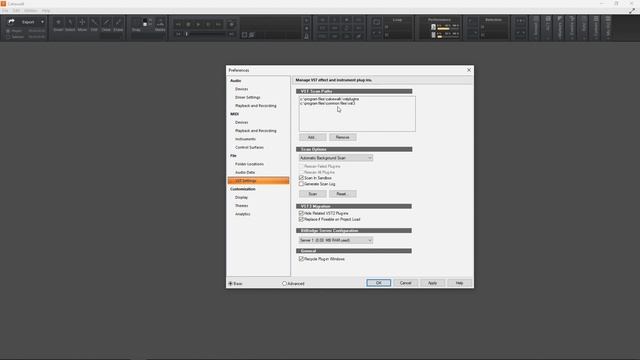Open MIDI Playback and Recording page

[256, 131]
